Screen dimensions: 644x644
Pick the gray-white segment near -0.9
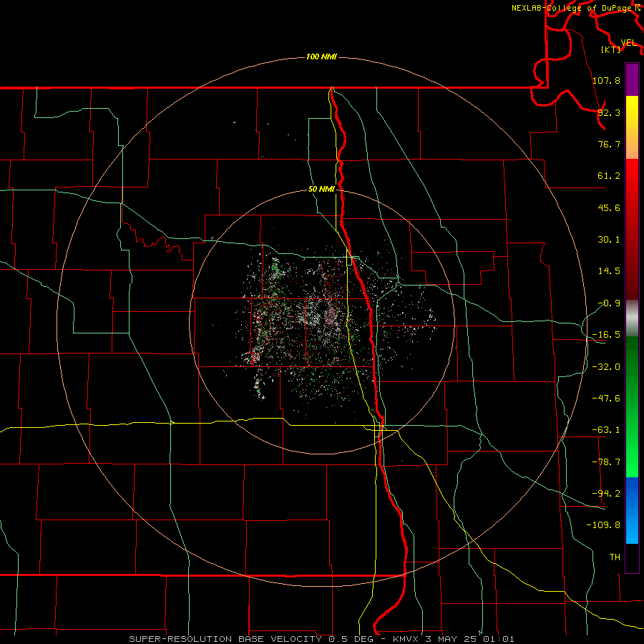click(632, 318)
